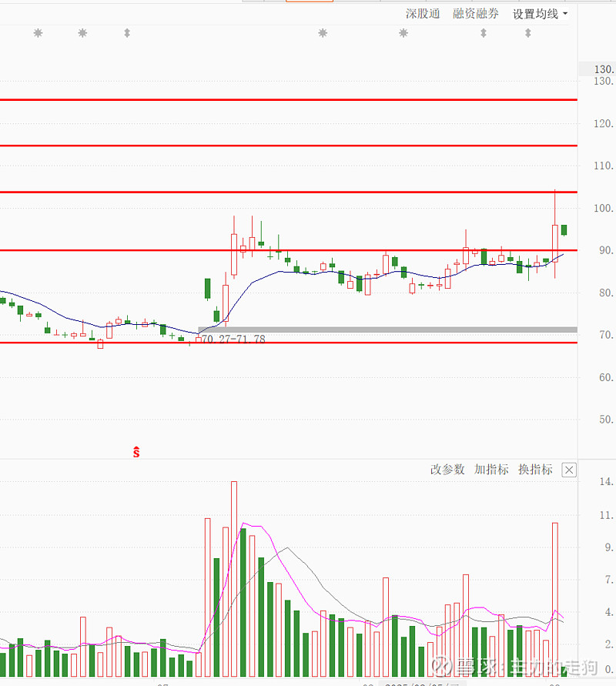The height and width of the screenshot is (686, 616).
Task: Click the red S signal marker
Action: (136, 453)
